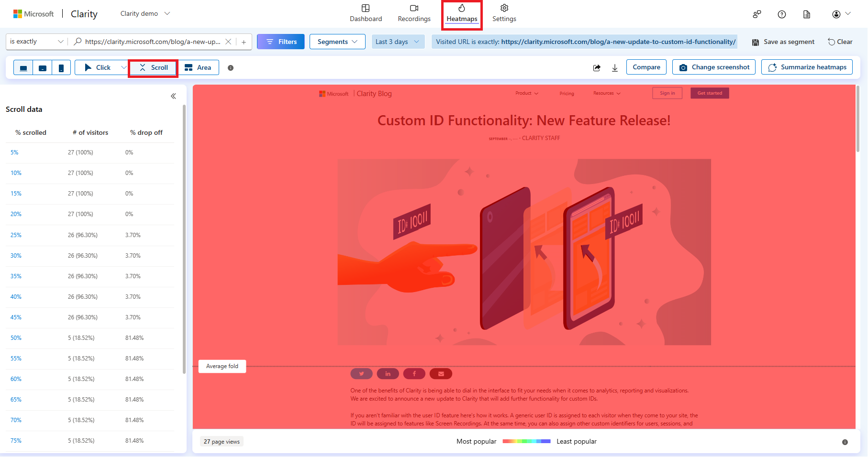Open the share/team members icon in header
This screenshot has height=457, width=868.
757,14
